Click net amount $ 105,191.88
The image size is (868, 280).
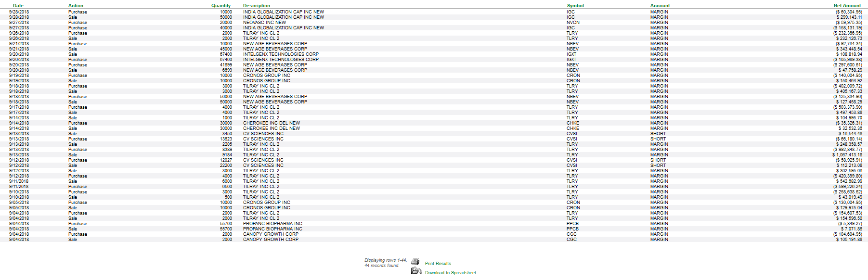click(x=849, y=240)
